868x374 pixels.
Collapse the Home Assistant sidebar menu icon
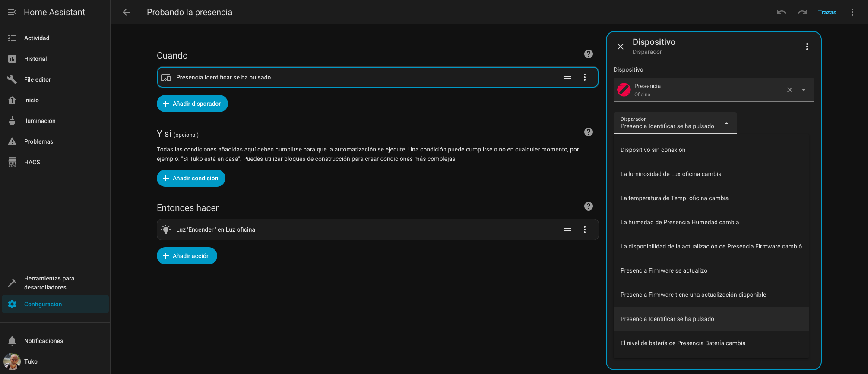point(12,12)
